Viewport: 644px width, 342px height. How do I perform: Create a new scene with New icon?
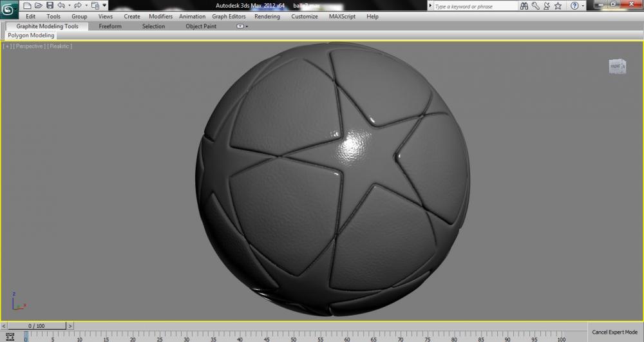pos(26,5)
